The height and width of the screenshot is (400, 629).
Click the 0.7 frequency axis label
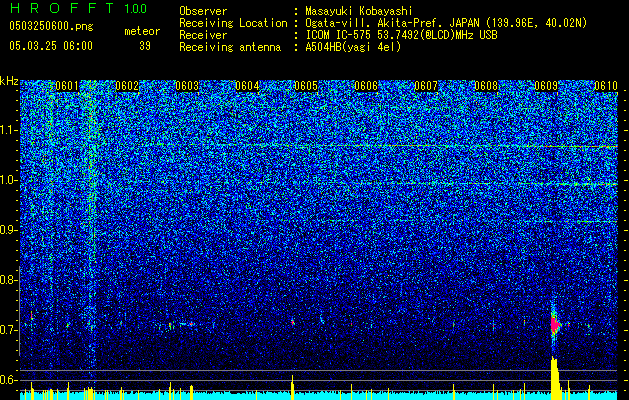[8, 330]
